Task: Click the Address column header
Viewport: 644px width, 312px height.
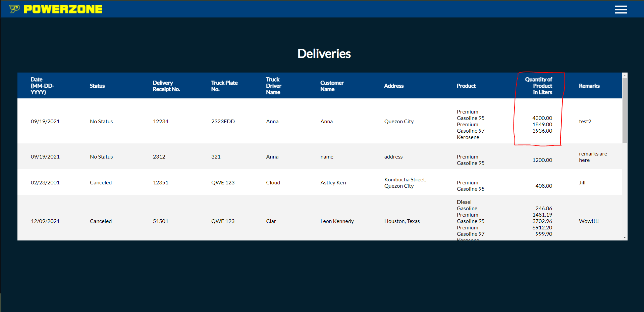Action: pos(394,86)
